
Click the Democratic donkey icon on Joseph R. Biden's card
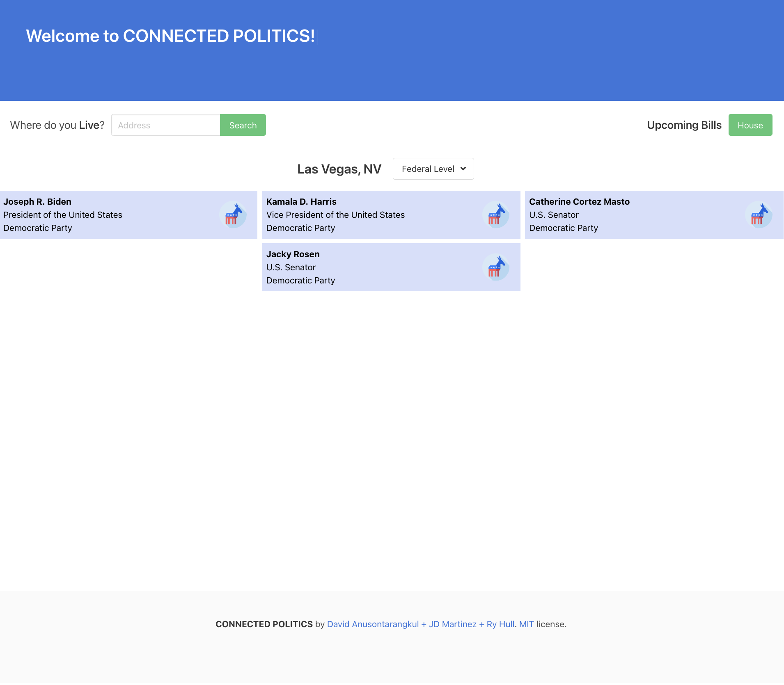coord(233,215)
